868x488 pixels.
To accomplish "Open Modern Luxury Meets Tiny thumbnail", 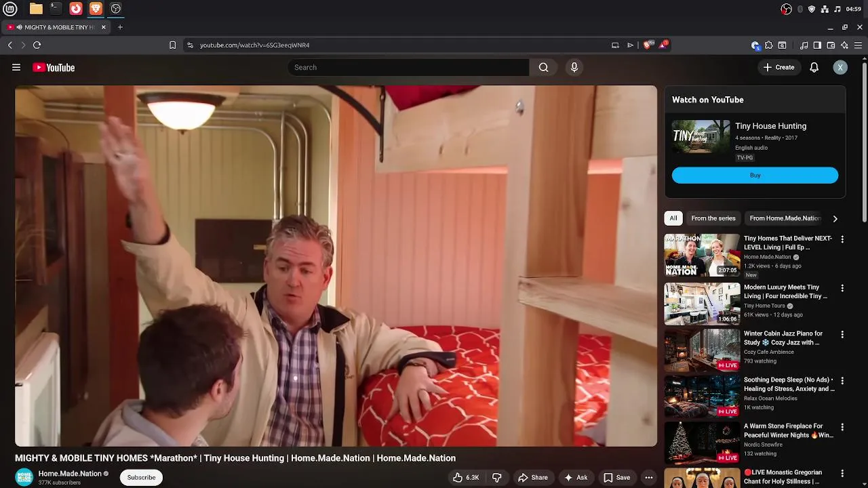I will [x=702, y=304].
